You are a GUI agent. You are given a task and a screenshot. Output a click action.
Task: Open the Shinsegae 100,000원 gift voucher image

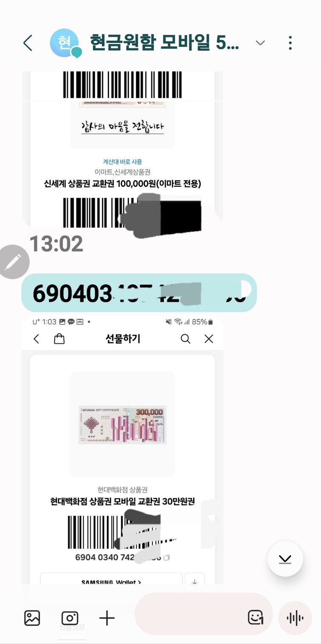(122, 150)
